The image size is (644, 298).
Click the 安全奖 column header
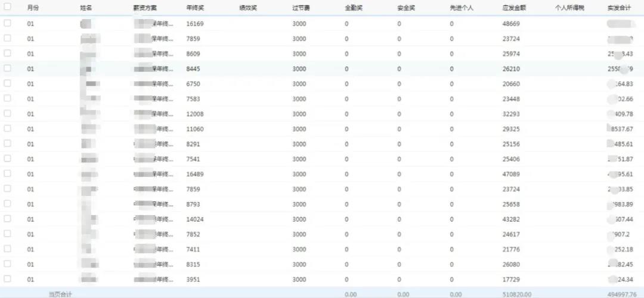pyautogui.click(x=406, y=8)
